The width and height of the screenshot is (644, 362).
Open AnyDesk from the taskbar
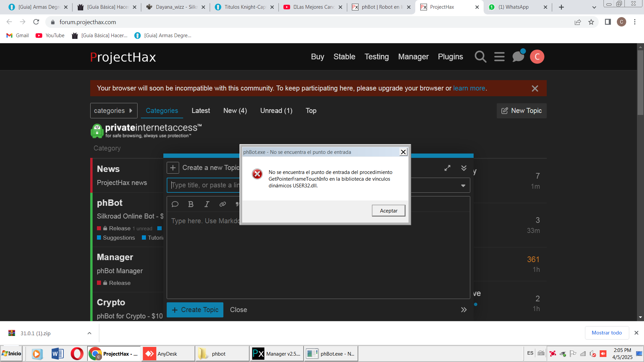167,354
